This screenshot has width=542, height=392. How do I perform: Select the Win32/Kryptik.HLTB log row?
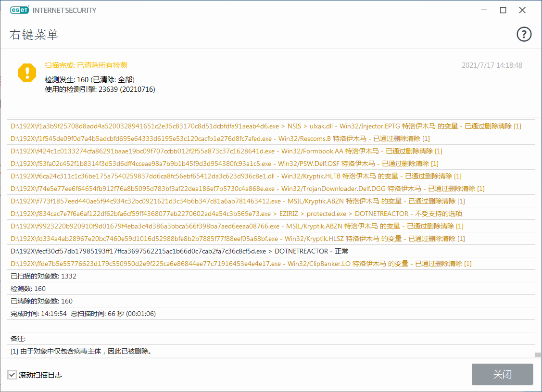click(271, 176)
